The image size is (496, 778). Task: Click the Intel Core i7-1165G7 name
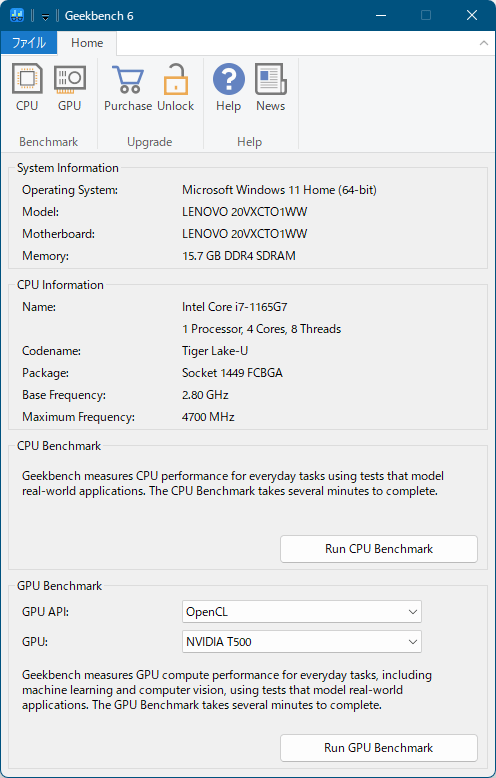(x=235, y=307)
